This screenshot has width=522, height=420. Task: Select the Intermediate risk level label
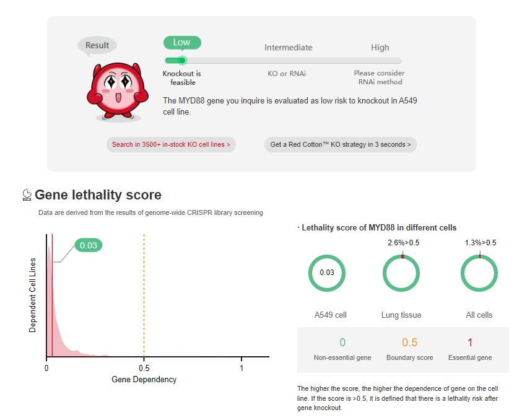click(x=288, y=48)
